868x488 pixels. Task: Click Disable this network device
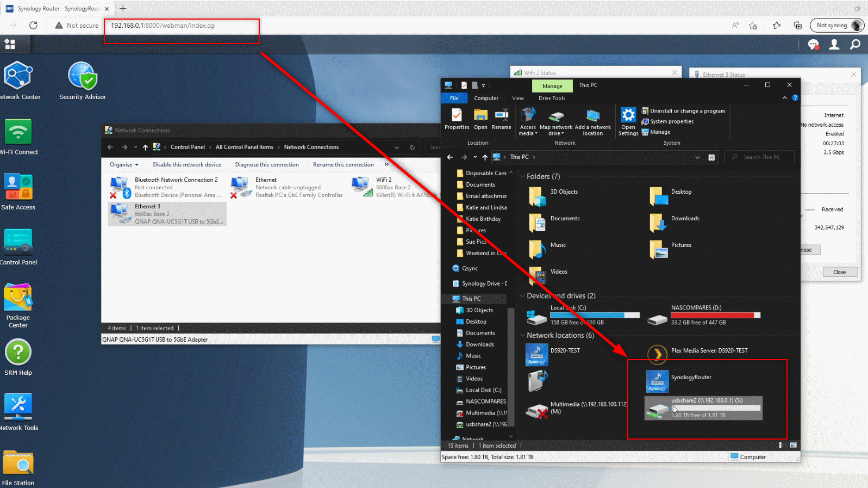[187, 164]
